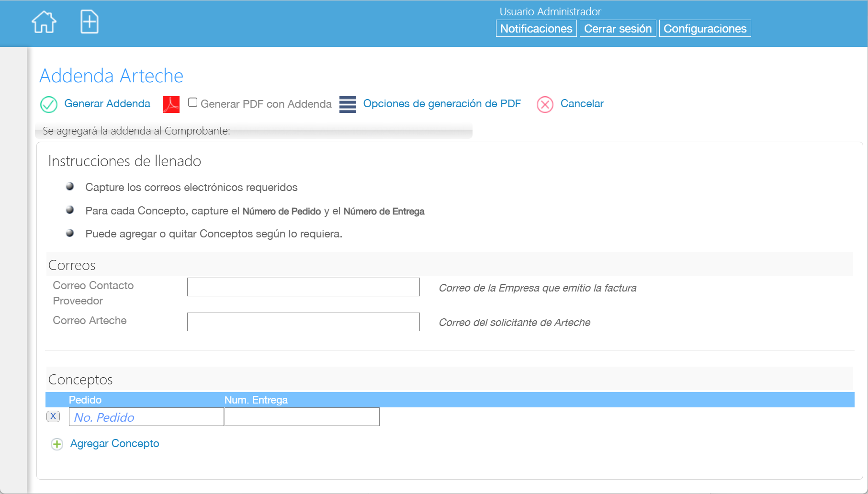868x494 pixels.
Task: Enable Generar PDF con Addenda checkbox
Action: coord(193,102)
